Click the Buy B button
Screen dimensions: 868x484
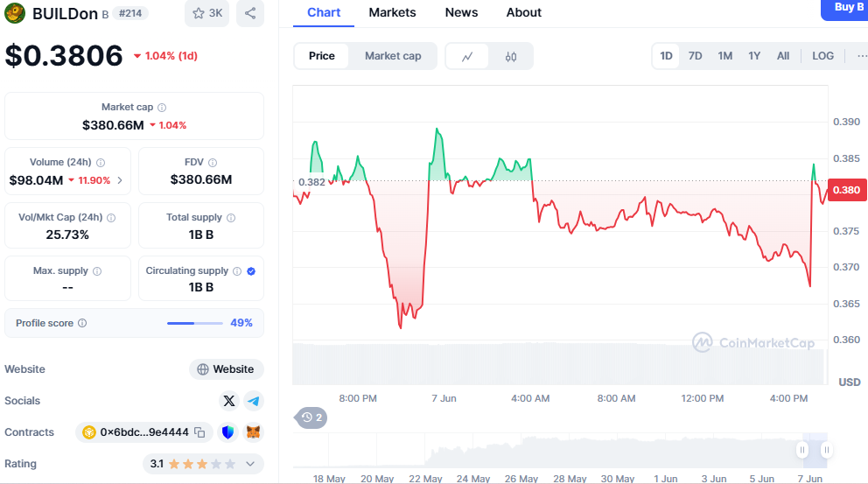(844, 9)
